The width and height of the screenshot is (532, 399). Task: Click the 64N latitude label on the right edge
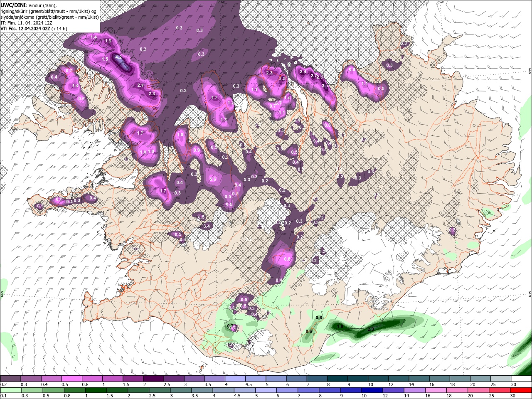(530, 294)
